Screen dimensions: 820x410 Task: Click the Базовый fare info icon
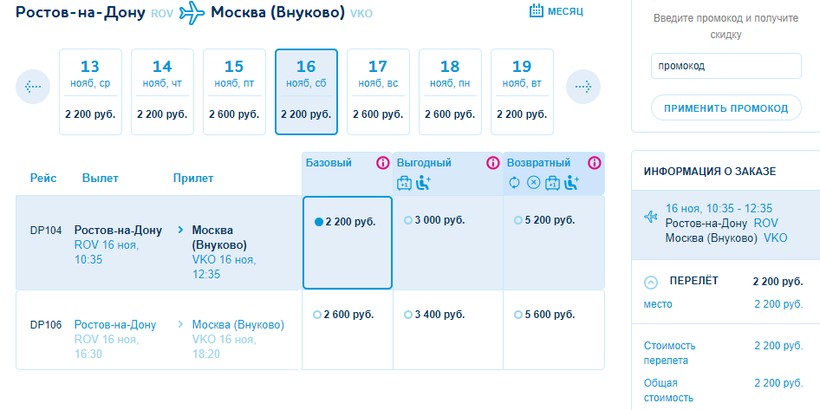[382, 163]
